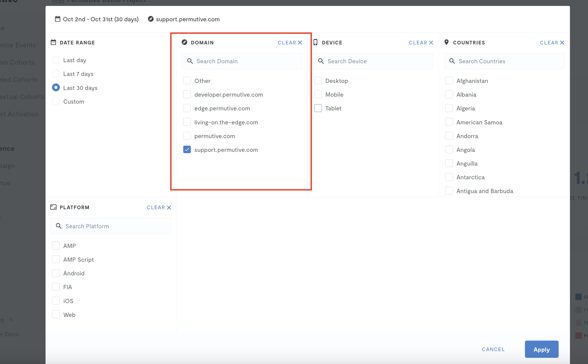This screenshot has height=364, width=588.
Task: Check the AMP platform checkbox
Action: (56, 246)
